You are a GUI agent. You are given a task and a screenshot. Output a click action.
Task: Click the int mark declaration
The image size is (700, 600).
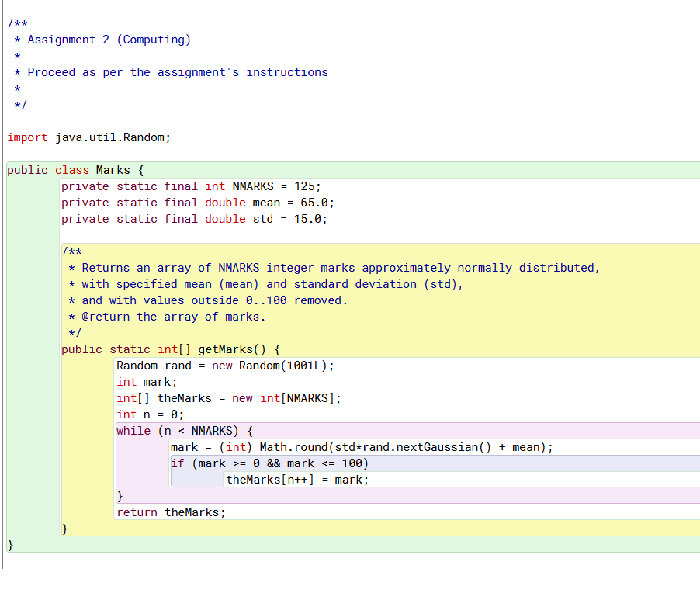[x=144, y=381]
